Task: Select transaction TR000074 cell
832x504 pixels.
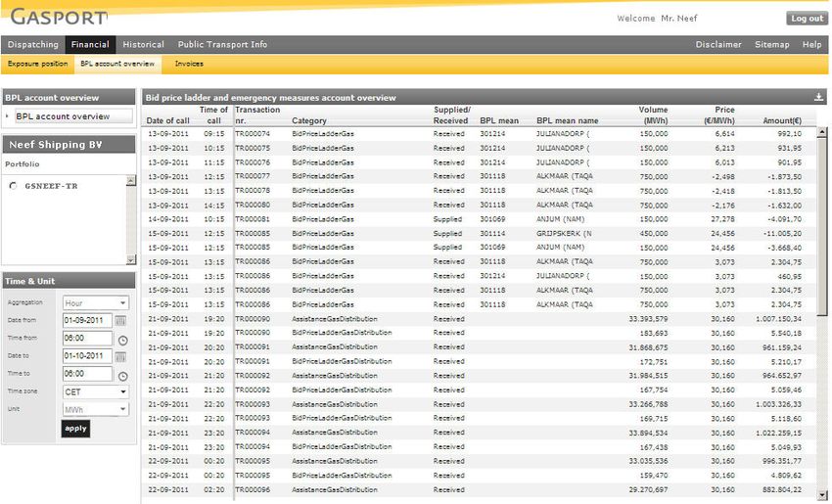Action: 253,134
